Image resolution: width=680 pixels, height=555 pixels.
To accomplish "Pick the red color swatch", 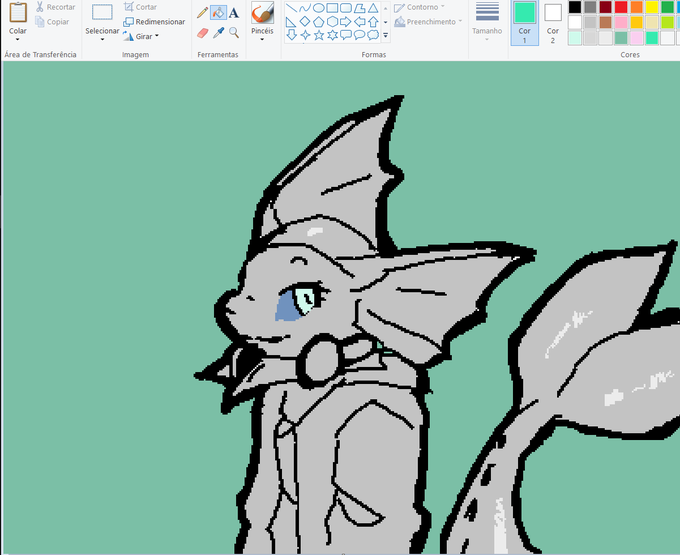I will point(621,7).
